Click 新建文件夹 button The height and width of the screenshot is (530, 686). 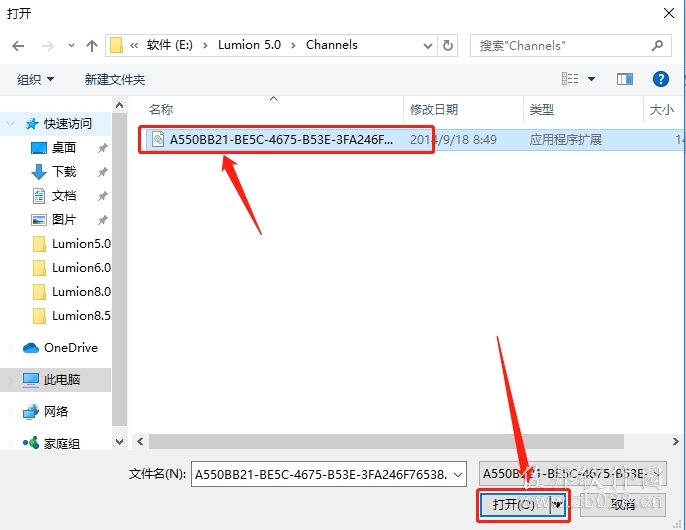(x=115, y=79)
